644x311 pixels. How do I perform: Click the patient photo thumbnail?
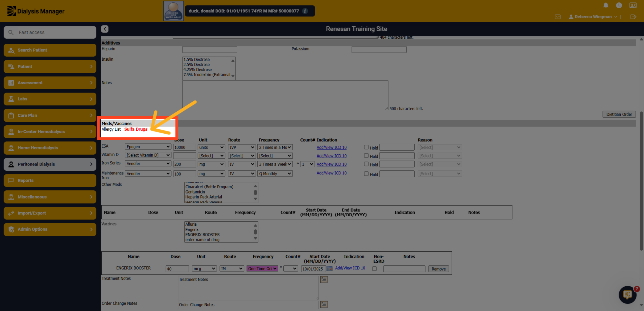pos(174,11)
